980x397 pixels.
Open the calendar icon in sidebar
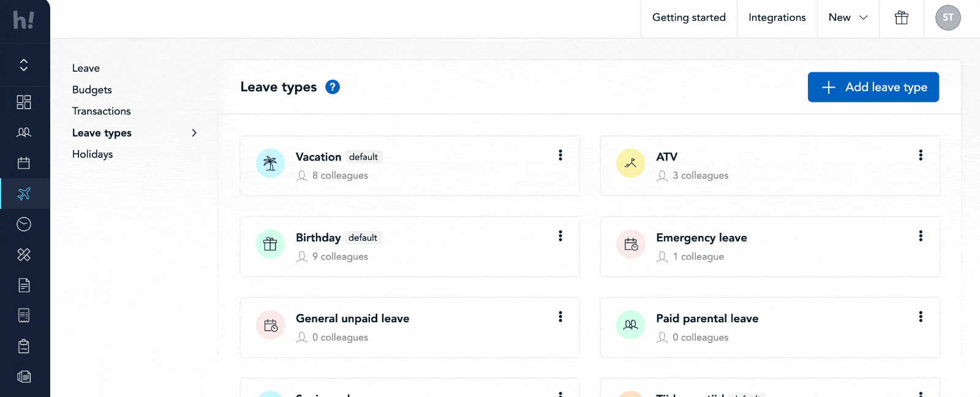point(24,163)
